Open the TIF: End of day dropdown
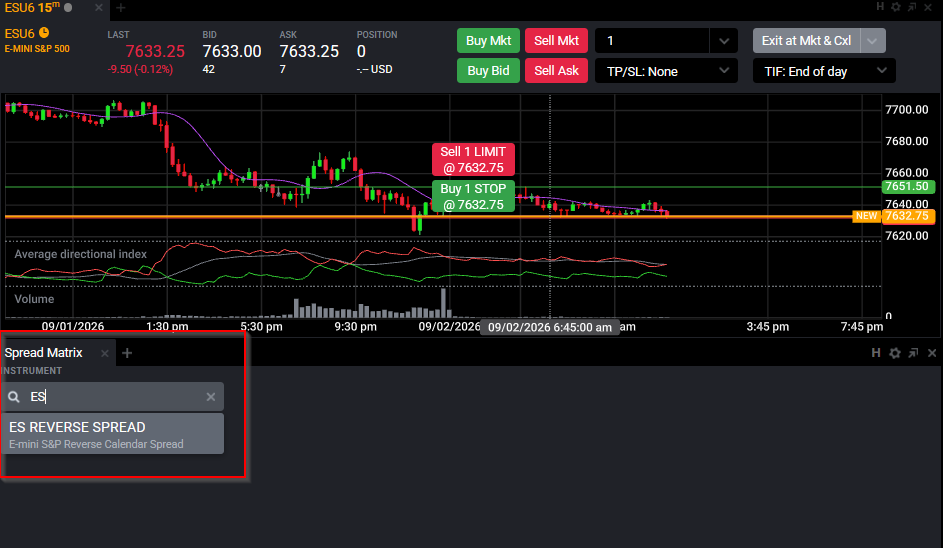943x548 pixels. point(825,71)
